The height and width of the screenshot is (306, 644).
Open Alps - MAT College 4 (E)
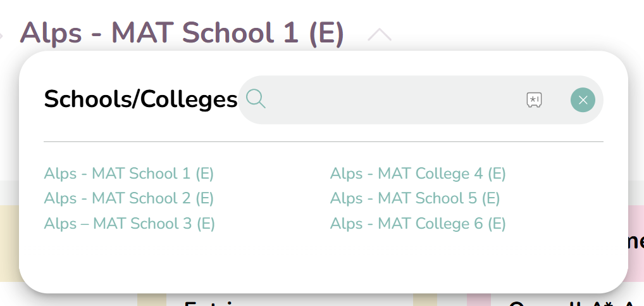pos(418,174)
